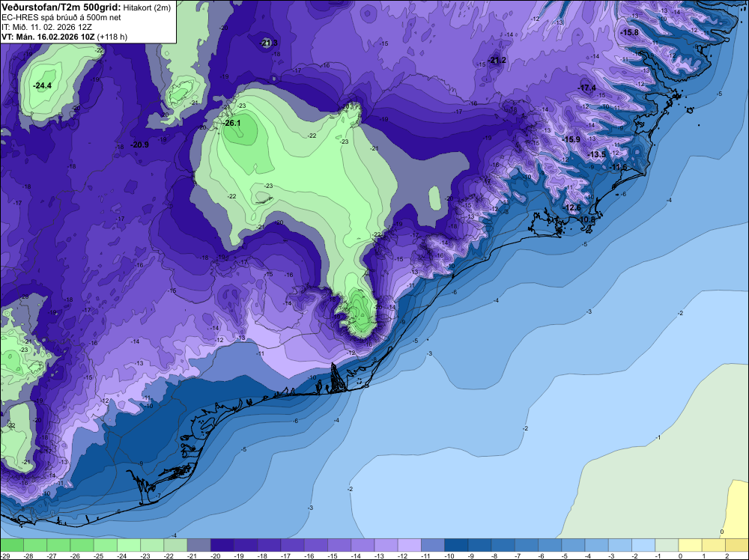Click the 2 tick label in the legend
749x560 pixels.
tap(727, 556)
